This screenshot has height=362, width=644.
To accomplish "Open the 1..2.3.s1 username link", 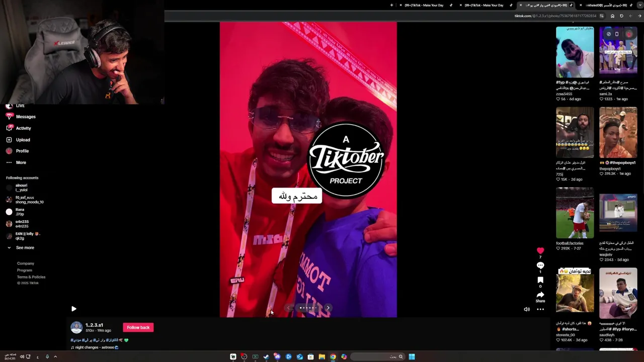I will point(94,325).
